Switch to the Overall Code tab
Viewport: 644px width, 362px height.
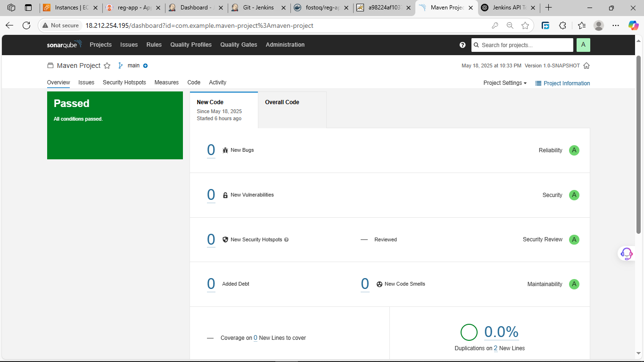click(x=292, y=110)
